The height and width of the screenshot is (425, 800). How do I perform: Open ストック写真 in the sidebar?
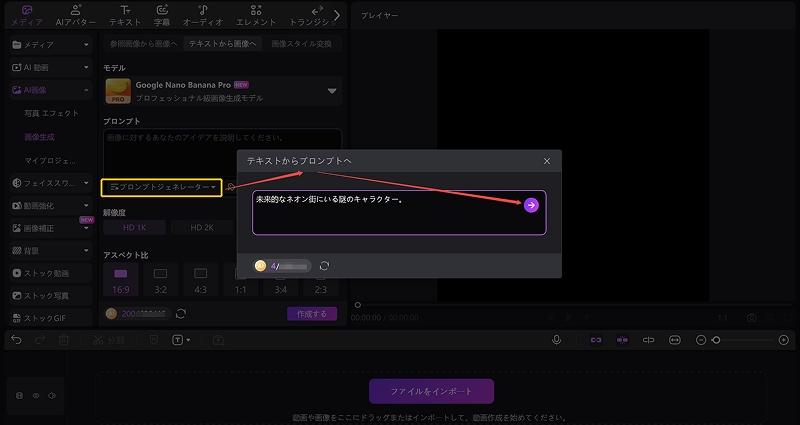tap(51, 295)
